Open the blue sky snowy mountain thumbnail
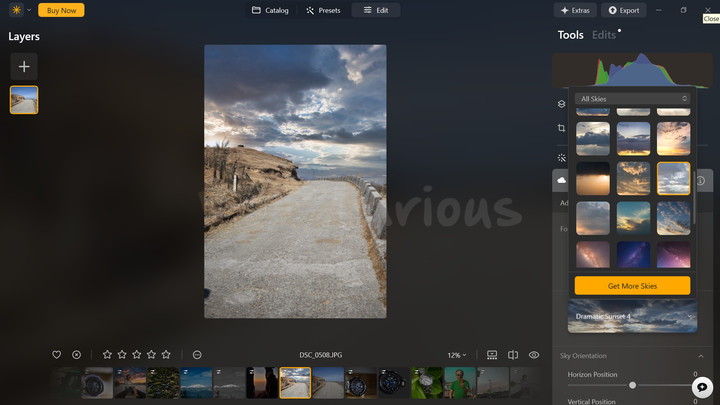The height and width of the screenshot is (405, 720). tap(196, 382)
